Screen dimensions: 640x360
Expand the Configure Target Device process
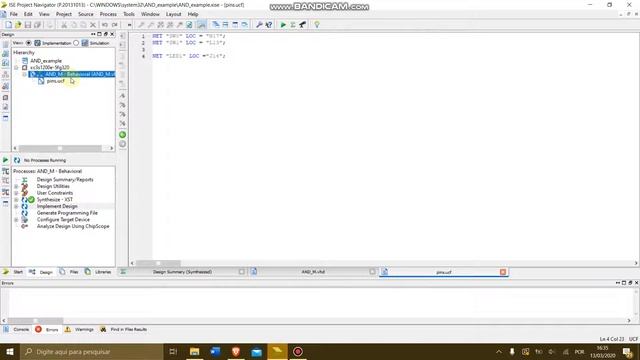click(x=16, y=220)
